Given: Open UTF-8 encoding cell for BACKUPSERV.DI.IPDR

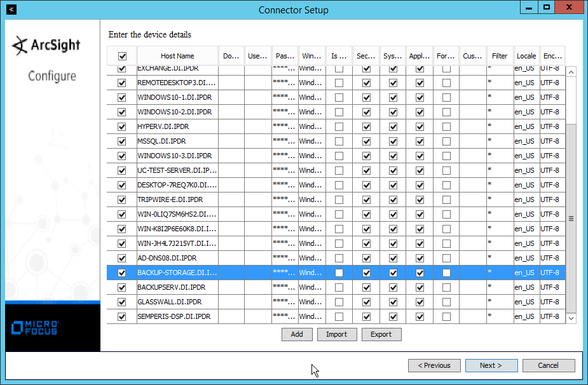Looking at the screenshot, I should click(551, 287).
